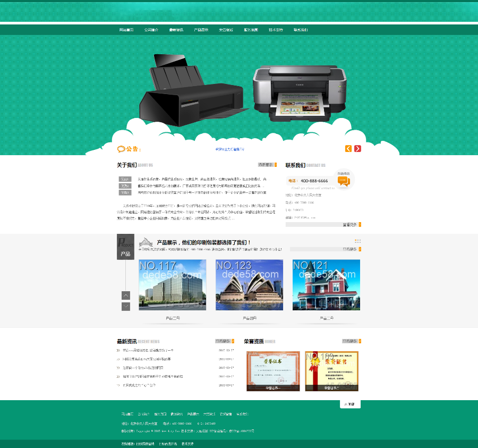Click 查看更多 in the 荣誉资质 header

pos(349,341)
